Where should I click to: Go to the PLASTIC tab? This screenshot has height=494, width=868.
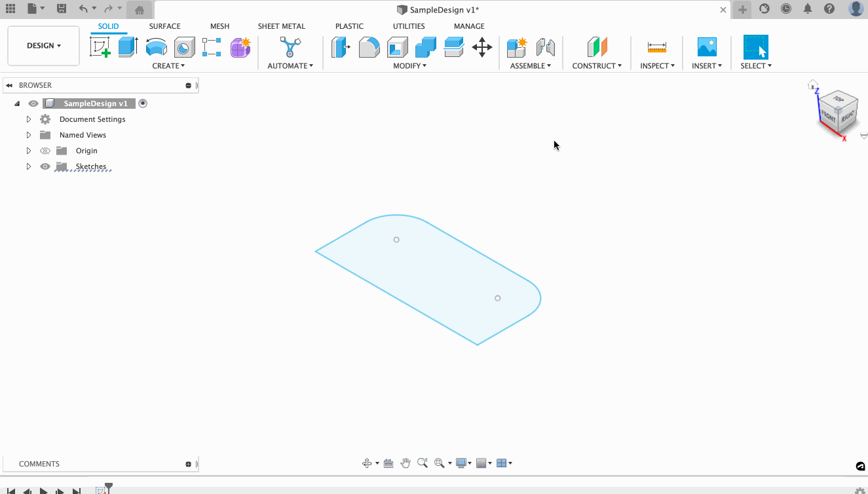[349, 26]
